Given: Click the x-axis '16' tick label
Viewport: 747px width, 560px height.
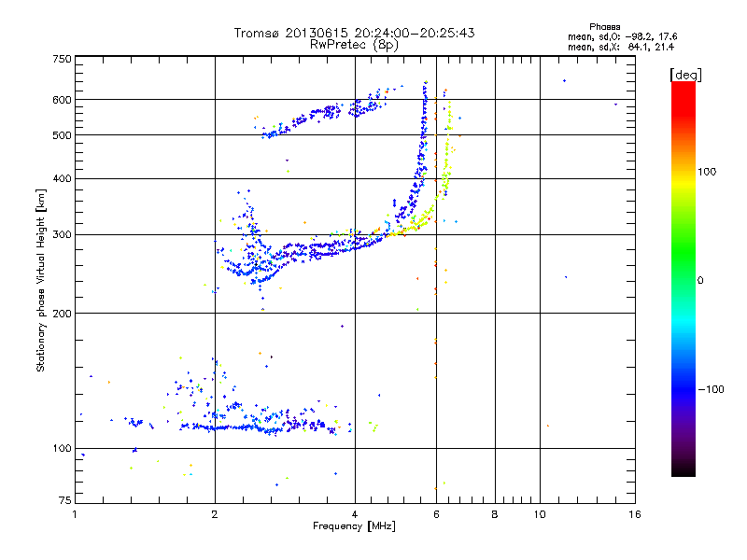Looking at the screenshot, I should click(x=635, y=514).
